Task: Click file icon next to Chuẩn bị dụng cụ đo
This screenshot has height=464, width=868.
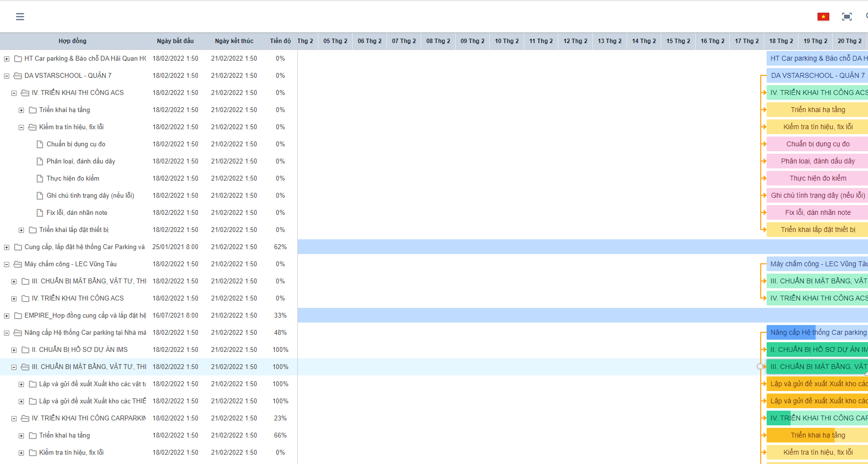Action: click(40, 144)
